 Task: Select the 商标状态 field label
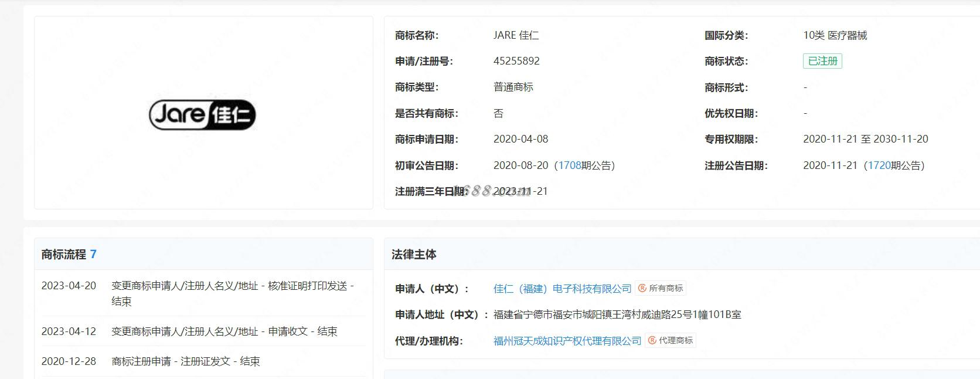726,61
